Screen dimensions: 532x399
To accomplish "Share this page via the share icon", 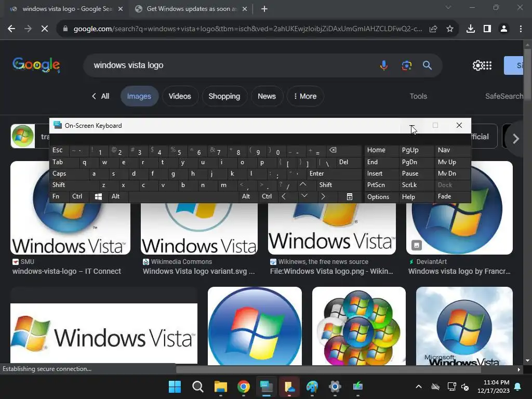I will coord(433,29).
